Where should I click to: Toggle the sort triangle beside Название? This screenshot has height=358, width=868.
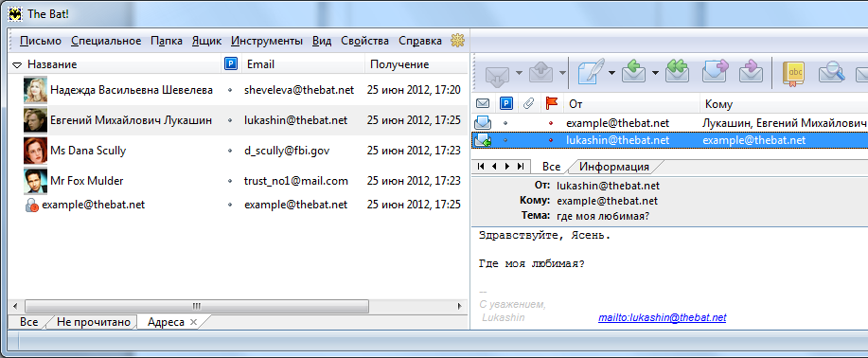pyautogui.click(x=17, y=64)
